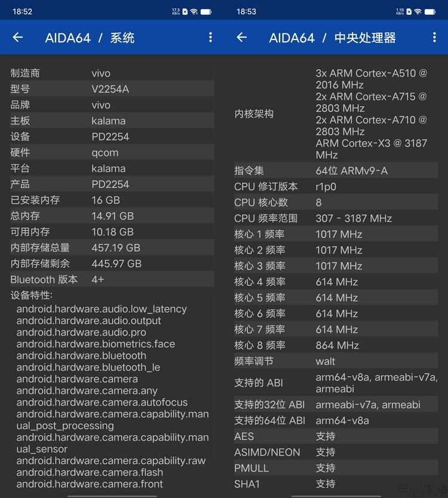The width and height of the screenshot is (448, 498).
Task: Select the 已安装内存 16 GB row
Action: 112,200
